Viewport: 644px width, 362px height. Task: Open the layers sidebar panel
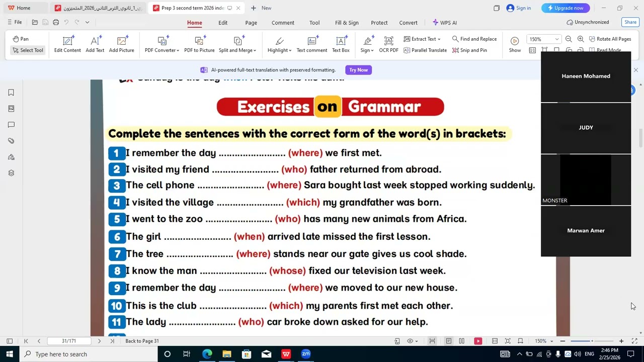(11, 173)
